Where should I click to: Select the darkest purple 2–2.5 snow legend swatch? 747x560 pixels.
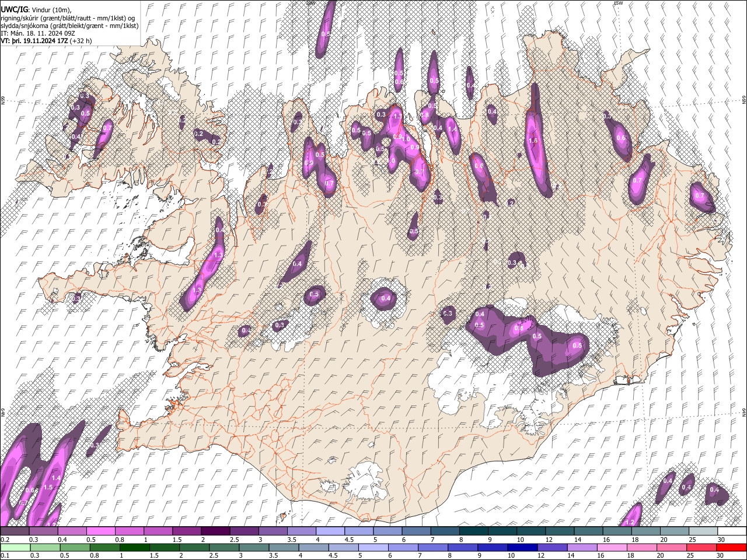pyautogui.click(x=215, y=531)
